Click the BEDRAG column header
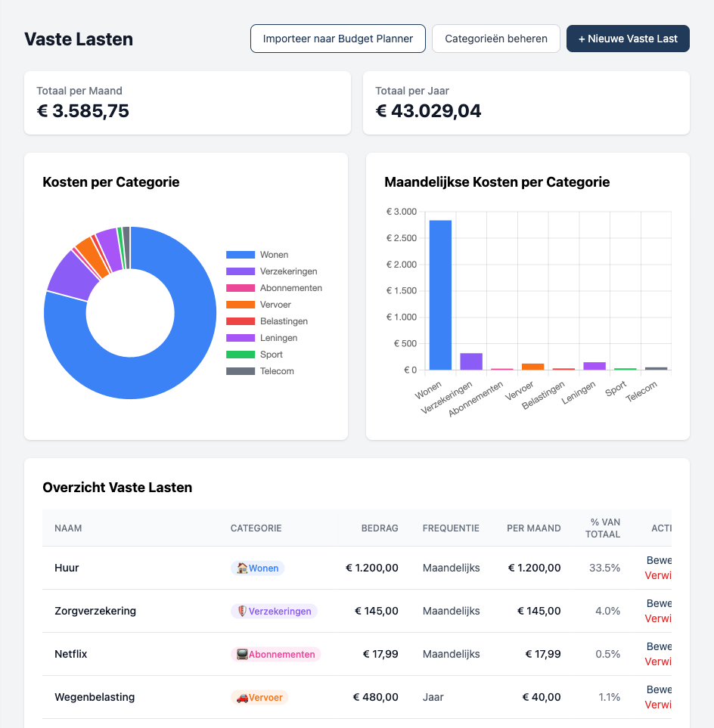Screen dimensions: 714x728 [x=380, y=528]
